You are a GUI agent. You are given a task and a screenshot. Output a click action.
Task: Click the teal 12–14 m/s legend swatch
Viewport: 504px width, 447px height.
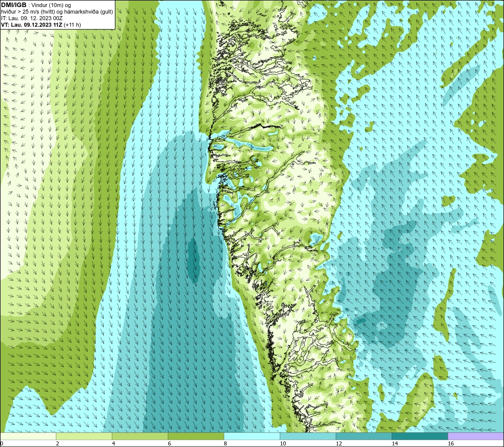point(364,436)
